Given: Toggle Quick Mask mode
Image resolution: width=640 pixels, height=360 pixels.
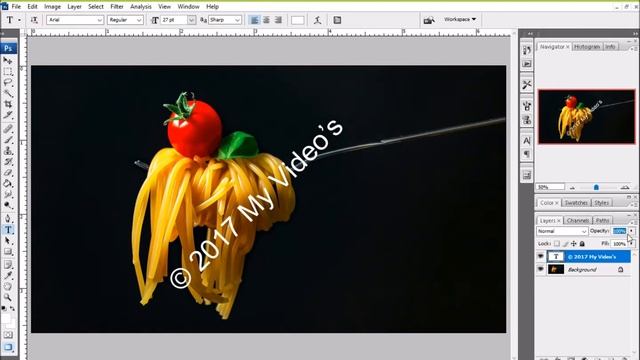Looking at the screenshot, I should (8, 335).
